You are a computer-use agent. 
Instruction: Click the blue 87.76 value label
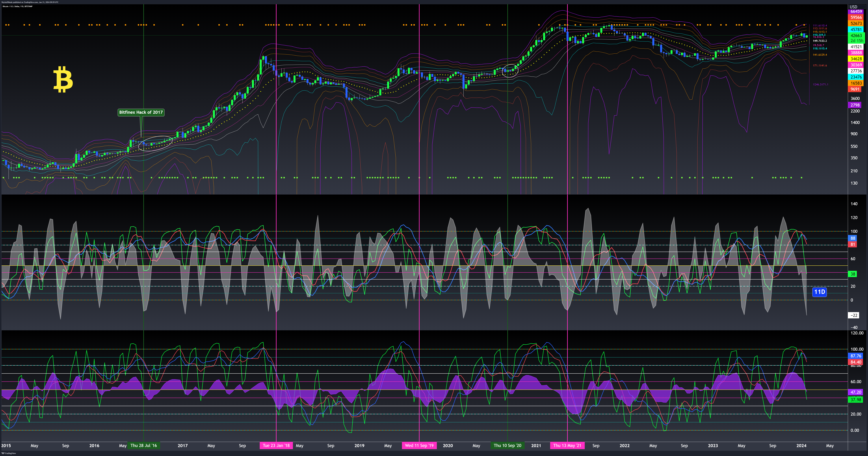tap(855, 356)
